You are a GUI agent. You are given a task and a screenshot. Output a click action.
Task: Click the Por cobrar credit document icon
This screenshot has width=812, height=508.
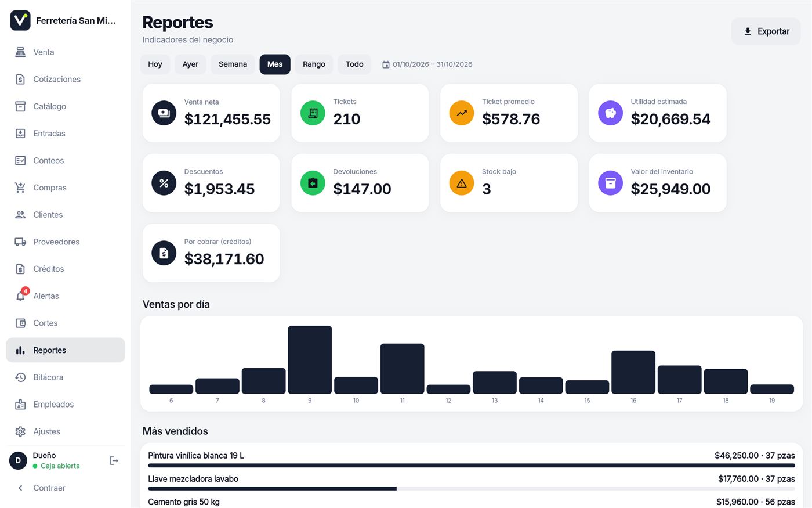[164, 253]
